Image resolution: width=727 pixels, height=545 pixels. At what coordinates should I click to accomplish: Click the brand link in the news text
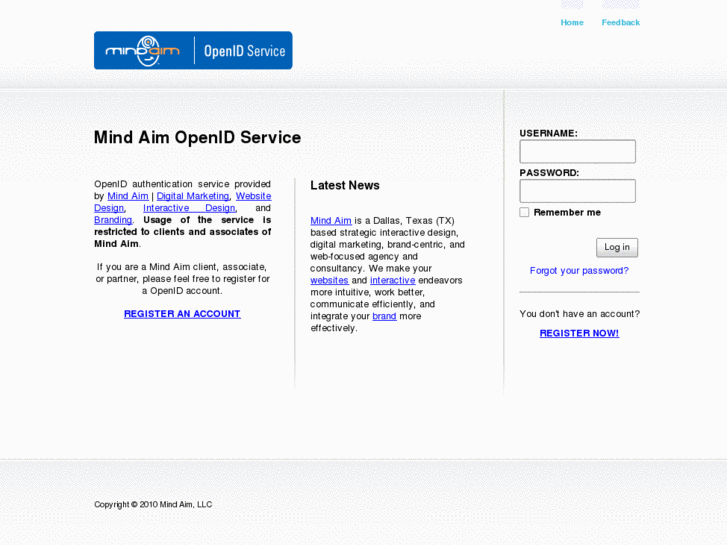[x=384, y=317]
